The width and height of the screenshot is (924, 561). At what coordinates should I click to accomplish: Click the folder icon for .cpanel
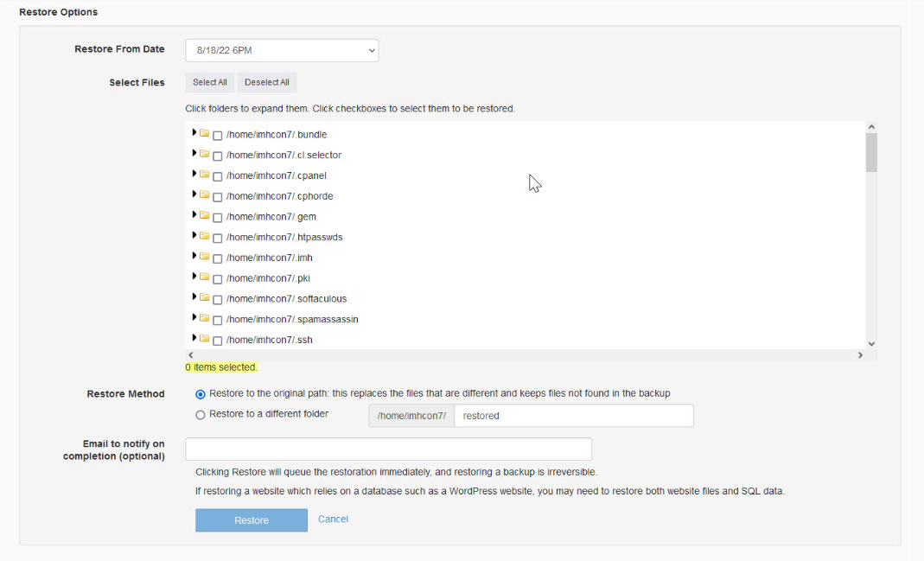click(x=205, y=175)
